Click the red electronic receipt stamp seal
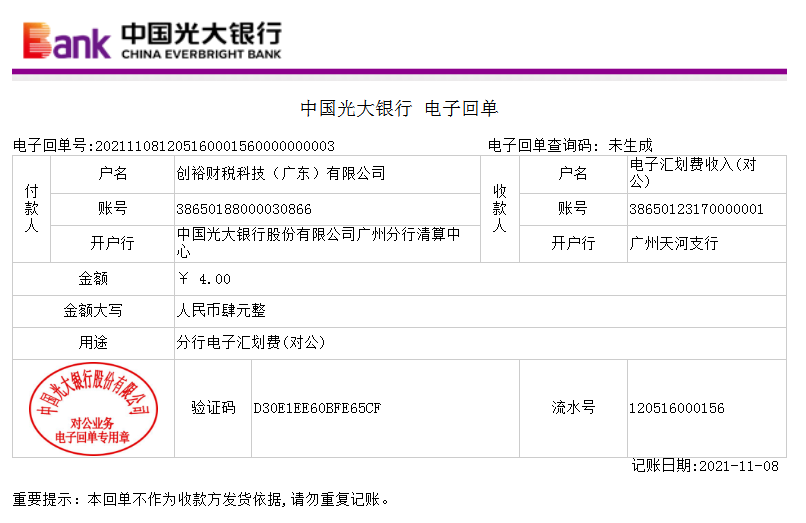 pos(93,408)
